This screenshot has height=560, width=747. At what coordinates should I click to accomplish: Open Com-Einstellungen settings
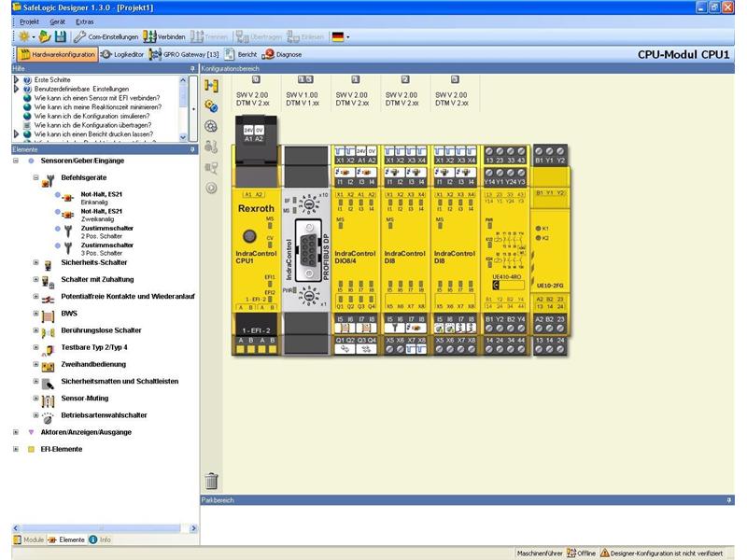point(106,36)
